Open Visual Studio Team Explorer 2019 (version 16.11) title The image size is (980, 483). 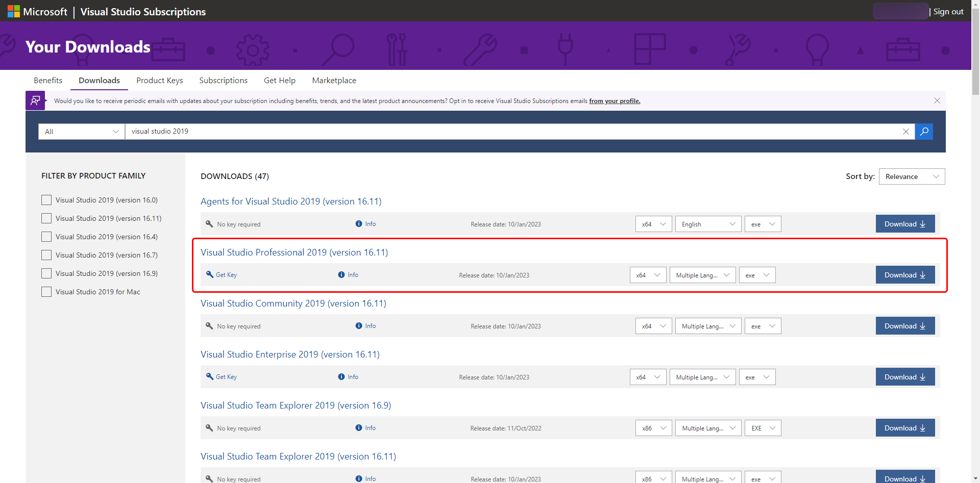(298, 456)
